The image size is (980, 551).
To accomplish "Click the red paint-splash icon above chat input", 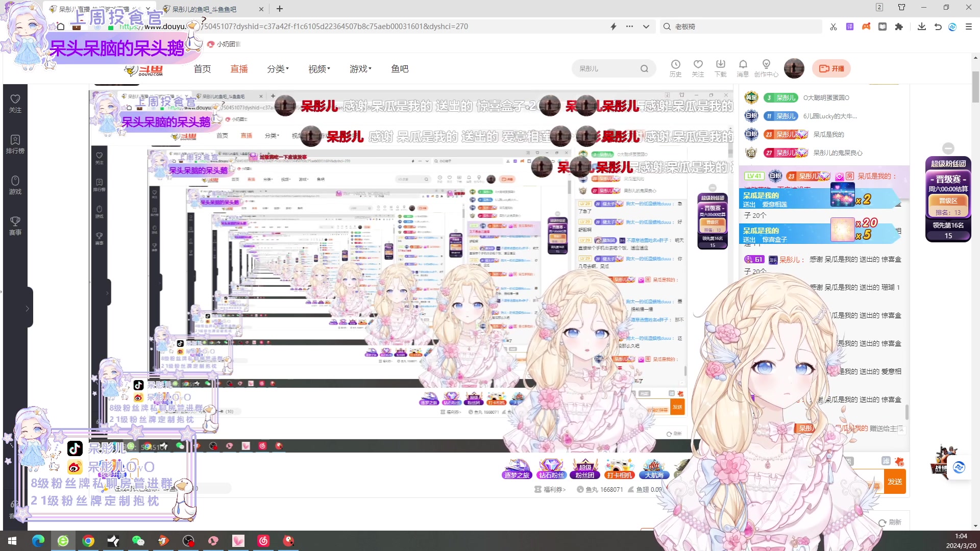I will click(x=899, y=462).
